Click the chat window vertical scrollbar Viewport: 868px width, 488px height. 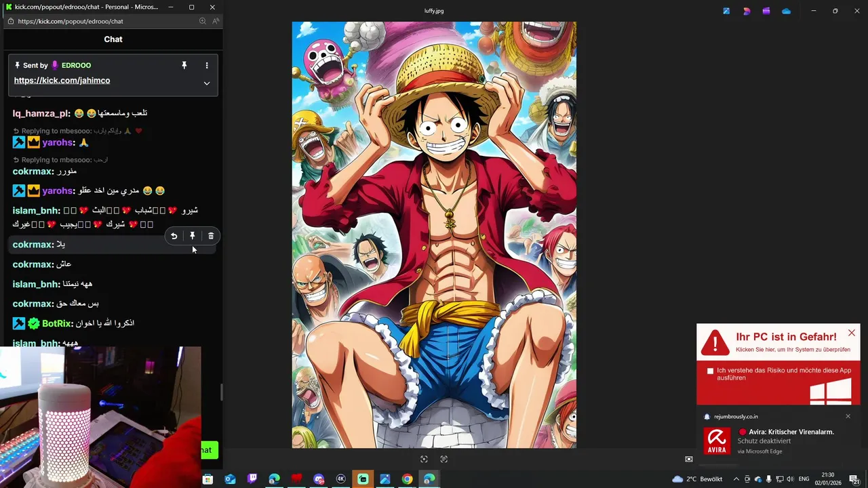tap(220, 392)
